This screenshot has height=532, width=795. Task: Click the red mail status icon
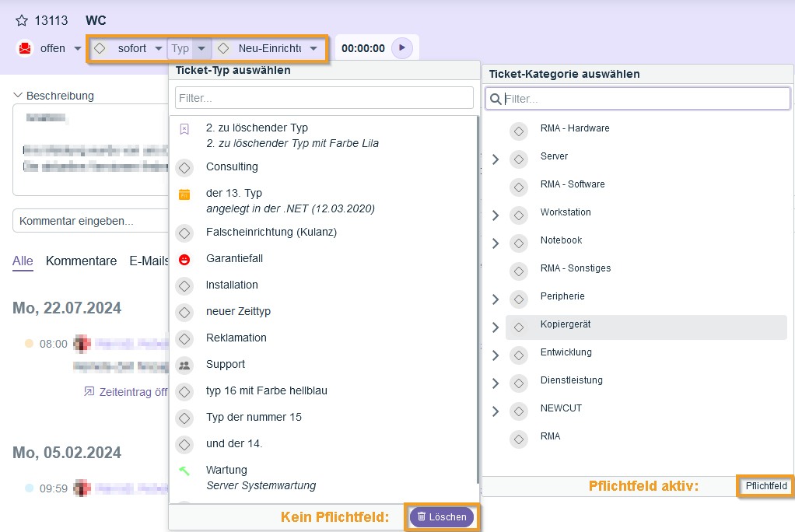click(25, 48)
